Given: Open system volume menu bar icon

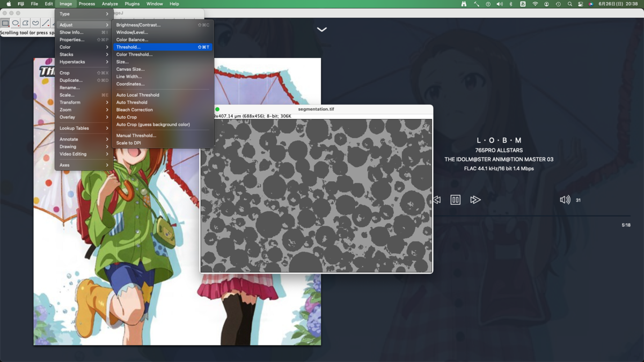Looking at the screenshot, I should [500, 4].
